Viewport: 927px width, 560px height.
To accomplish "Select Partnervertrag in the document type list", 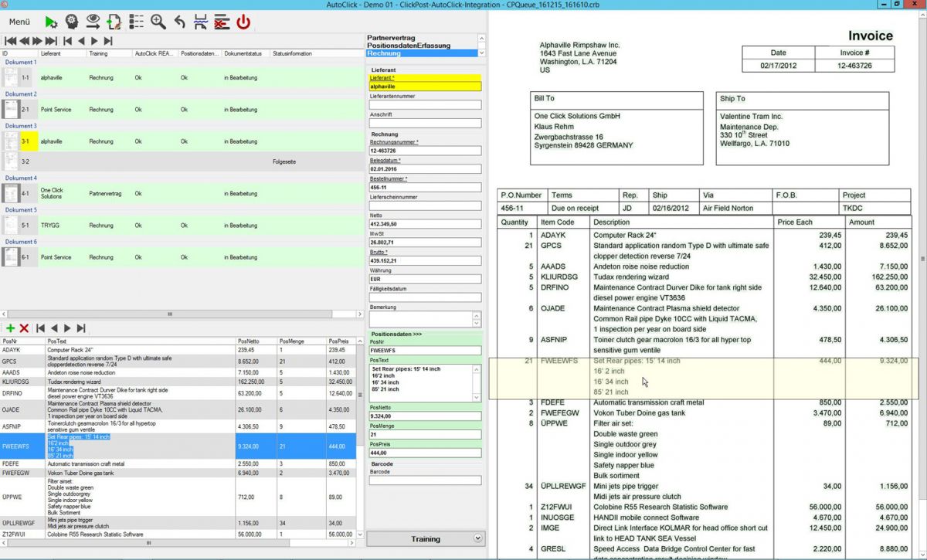I will point(391,38).
